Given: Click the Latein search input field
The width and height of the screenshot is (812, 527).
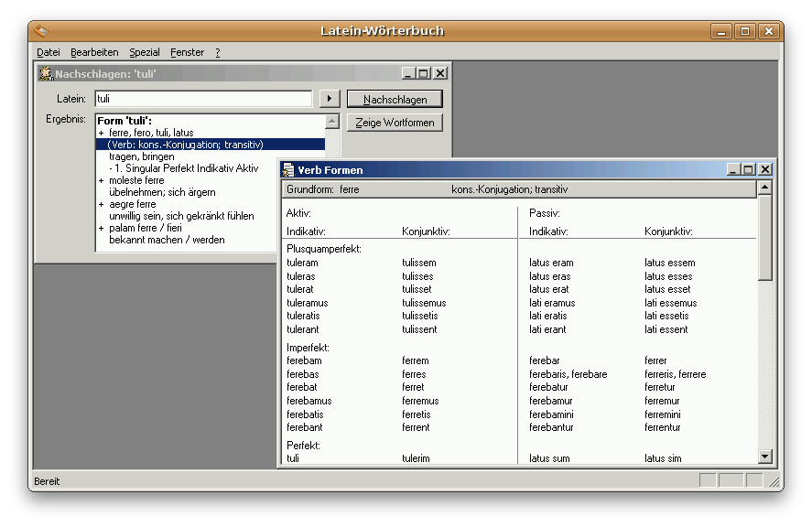Looking at the screenshot, I should click(203, 99).
